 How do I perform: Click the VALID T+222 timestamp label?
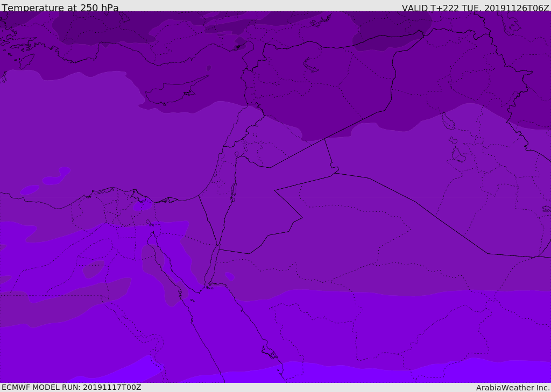click(x=475, y=8)
